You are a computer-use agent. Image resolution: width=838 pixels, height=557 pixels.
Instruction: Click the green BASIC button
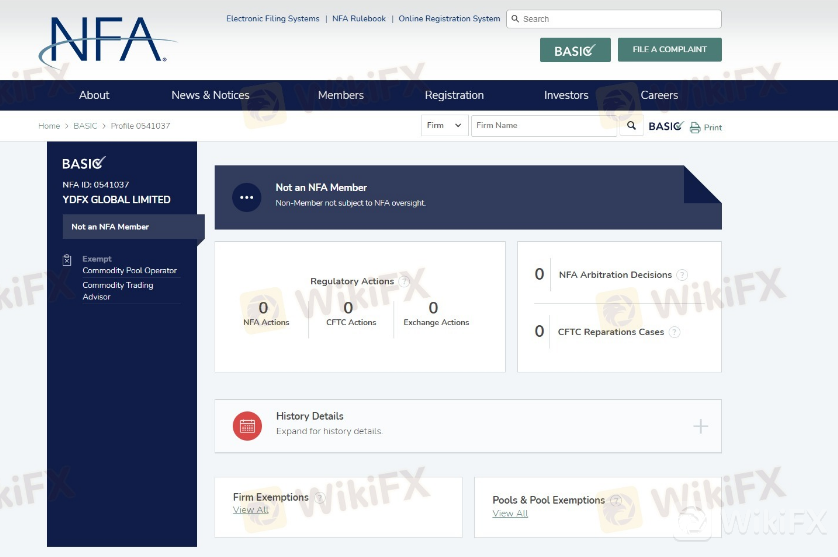(574, 50)
